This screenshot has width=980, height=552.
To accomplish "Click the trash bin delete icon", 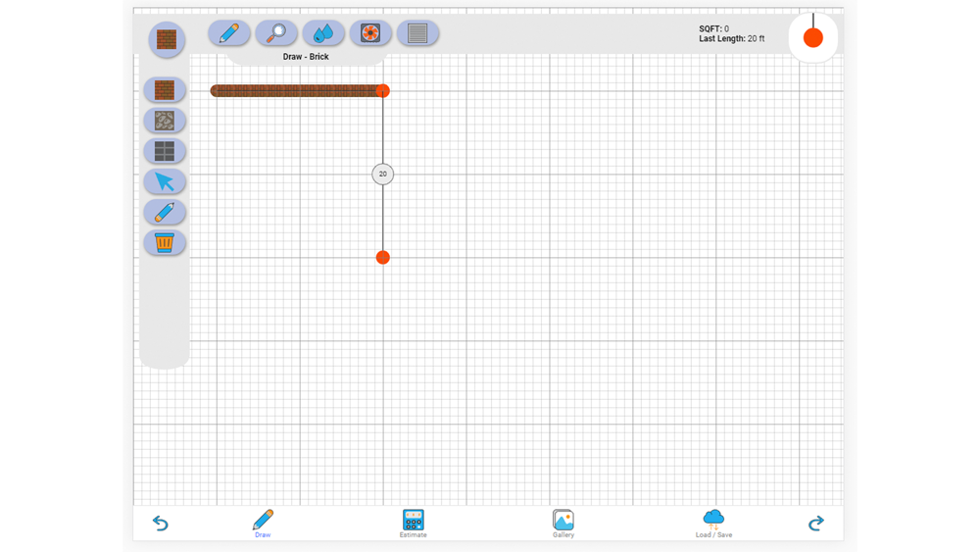I will 165,242.
